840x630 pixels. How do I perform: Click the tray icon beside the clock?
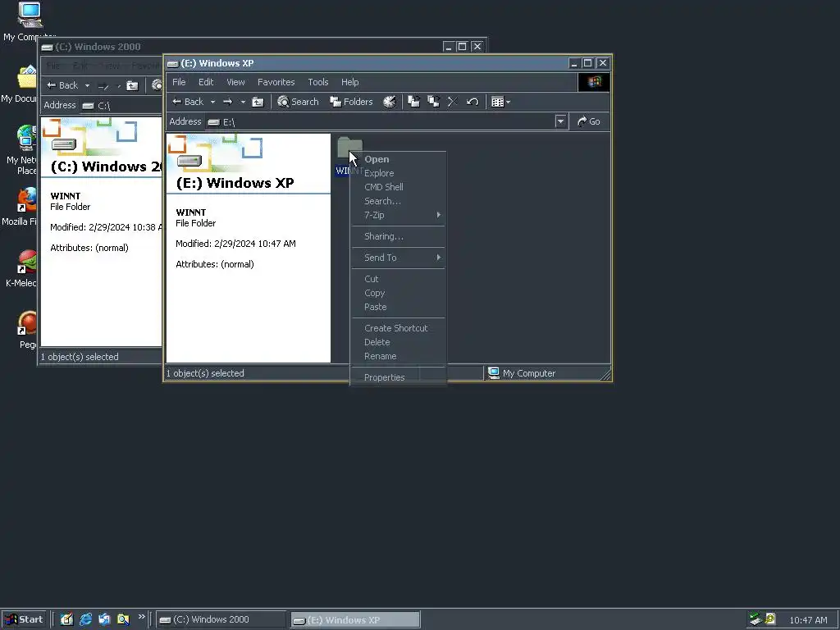[770, 619]
